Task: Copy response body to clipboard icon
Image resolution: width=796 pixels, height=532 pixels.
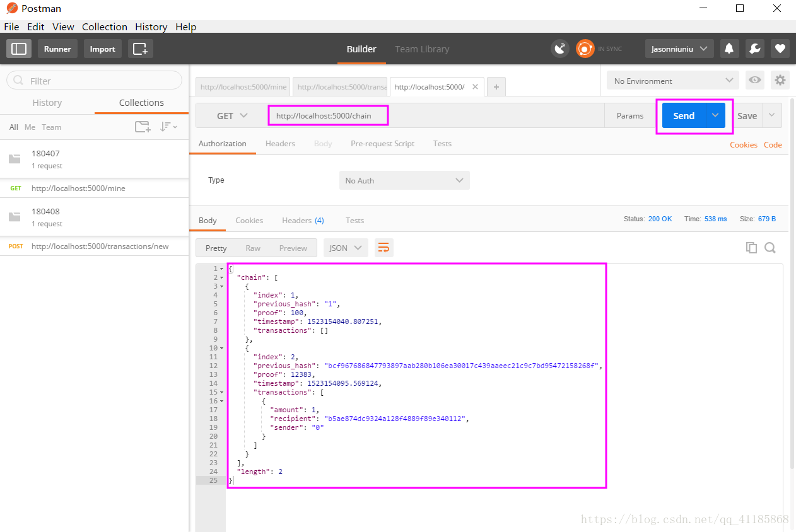Action: click(751, 248)
